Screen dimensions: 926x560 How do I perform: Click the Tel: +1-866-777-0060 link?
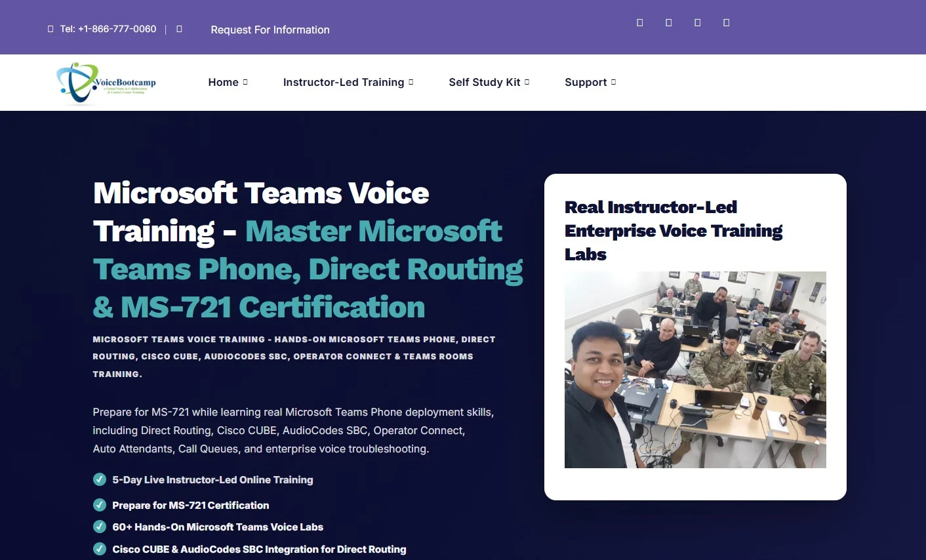tap(108, 29)
